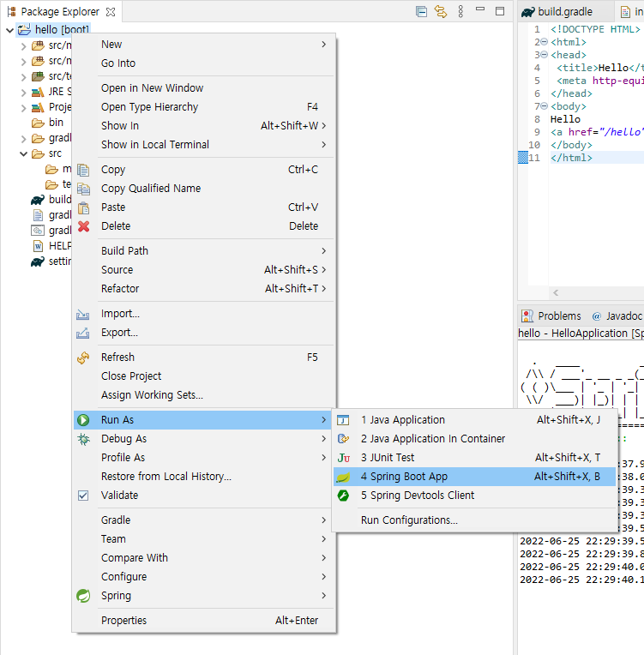Open the Gradle submenu
The width and height of the screenshot is (644, 655).
coord(204,520)
